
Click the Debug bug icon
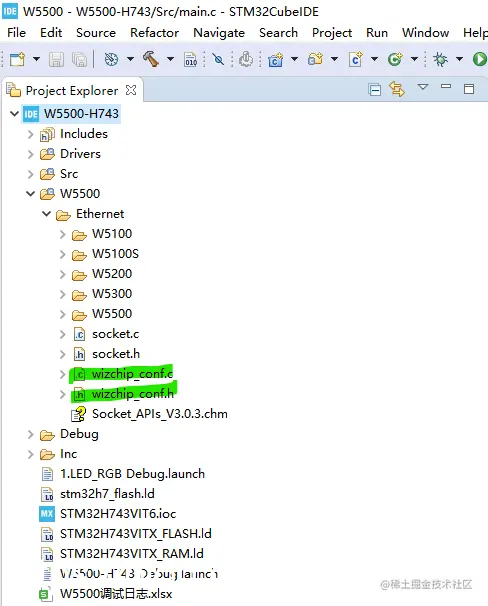coord(440,60)
